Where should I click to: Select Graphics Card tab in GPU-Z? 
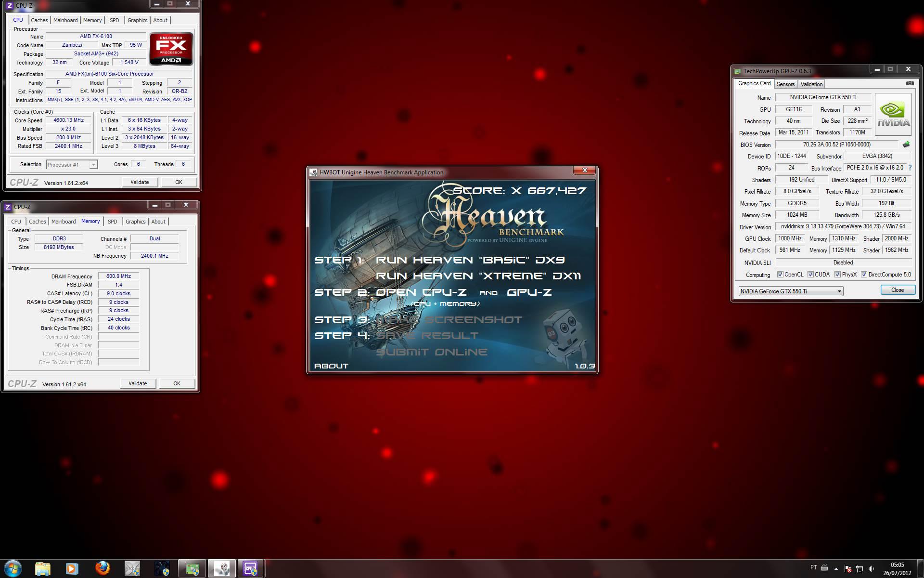pyautogui.click(x=754, y=83)
